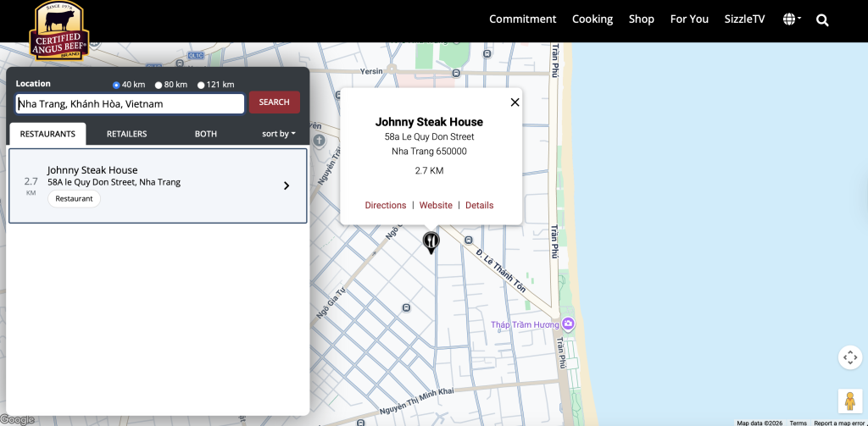
Task: Close the Johnny Steak House popup
Action: (x=515, y=102)
